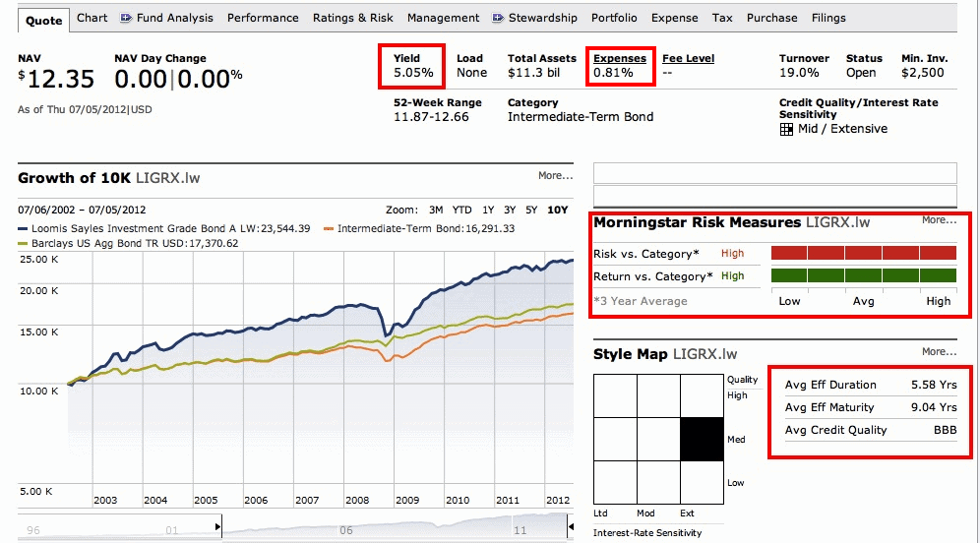Select the Quote tab
This screenshot has width=980, height=543.
[43, 20]
